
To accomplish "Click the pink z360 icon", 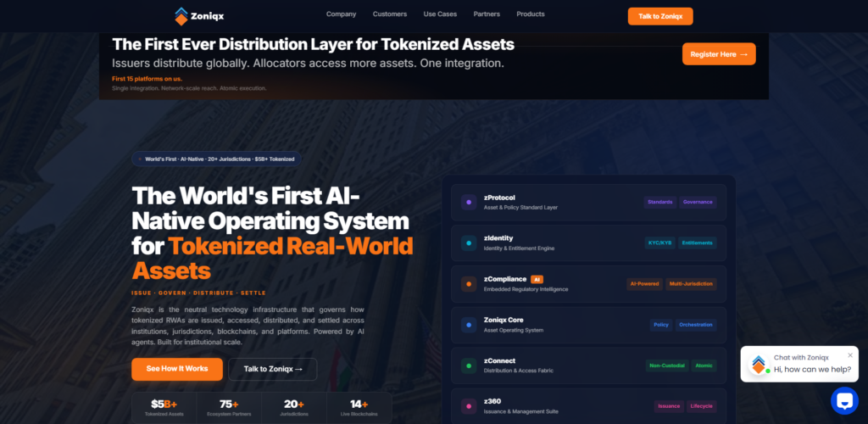I will (469, 406).
